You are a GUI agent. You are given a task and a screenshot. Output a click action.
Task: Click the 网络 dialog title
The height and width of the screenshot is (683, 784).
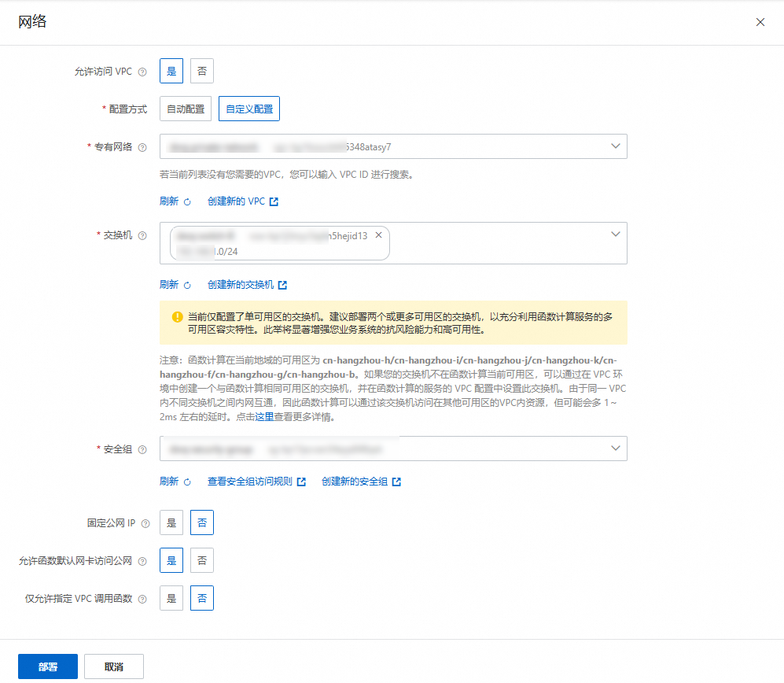click(x=32, y=21)
